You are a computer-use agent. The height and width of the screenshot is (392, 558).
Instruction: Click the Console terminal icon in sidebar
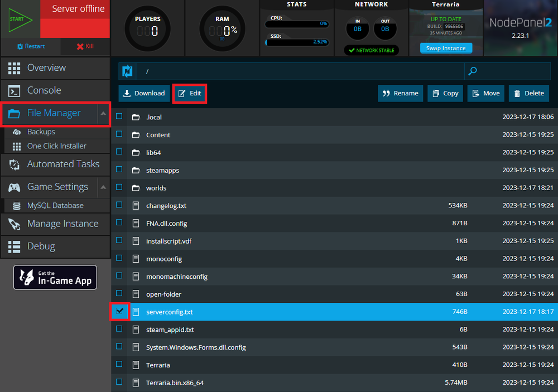click(x=15, y=90)
